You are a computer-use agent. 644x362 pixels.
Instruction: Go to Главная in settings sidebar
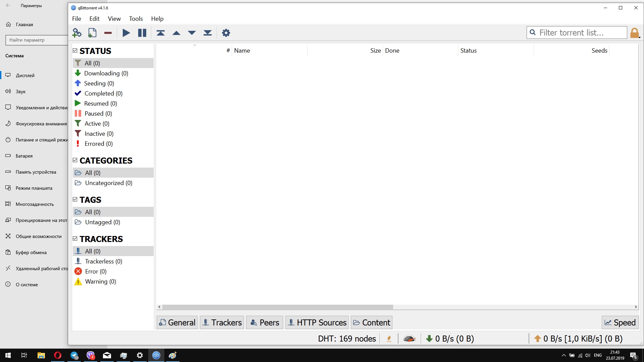[24, 24]
